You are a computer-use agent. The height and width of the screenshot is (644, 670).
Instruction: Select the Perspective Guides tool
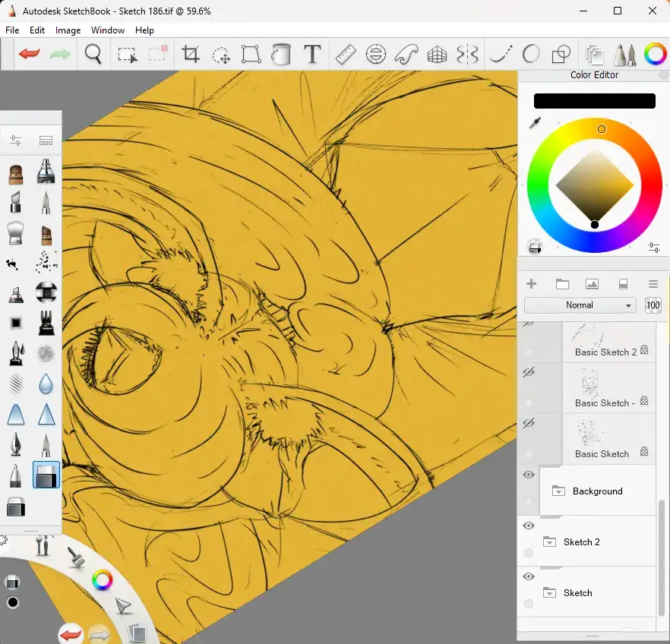pos(437,55)
